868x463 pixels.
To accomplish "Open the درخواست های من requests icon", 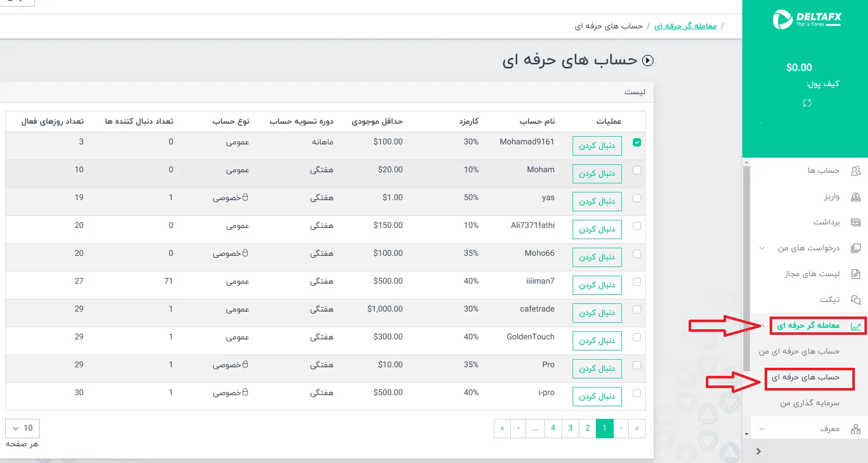I will [x=856, y=248].
